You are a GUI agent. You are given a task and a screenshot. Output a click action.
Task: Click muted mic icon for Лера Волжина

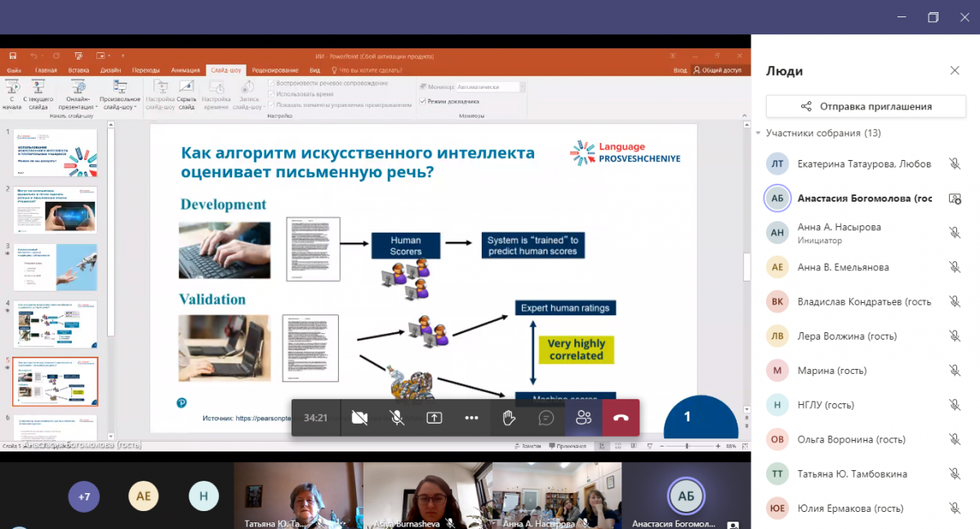tap(954, 336)
